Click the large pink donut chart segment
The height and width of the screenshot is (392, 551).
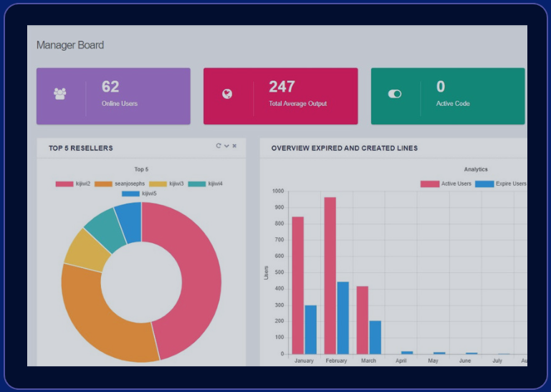point(188,279)
